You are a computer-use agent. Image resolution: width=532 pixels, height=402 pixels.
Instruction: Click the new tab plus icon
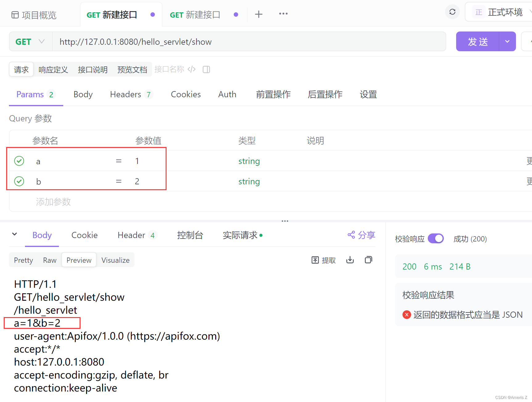pos(259,14)
